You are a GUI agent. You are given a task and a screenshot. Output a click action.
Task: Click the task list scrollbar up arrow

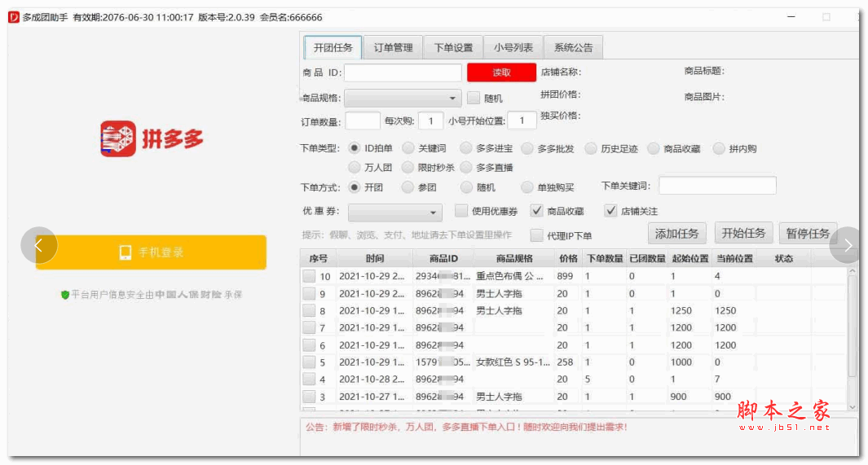852,271
